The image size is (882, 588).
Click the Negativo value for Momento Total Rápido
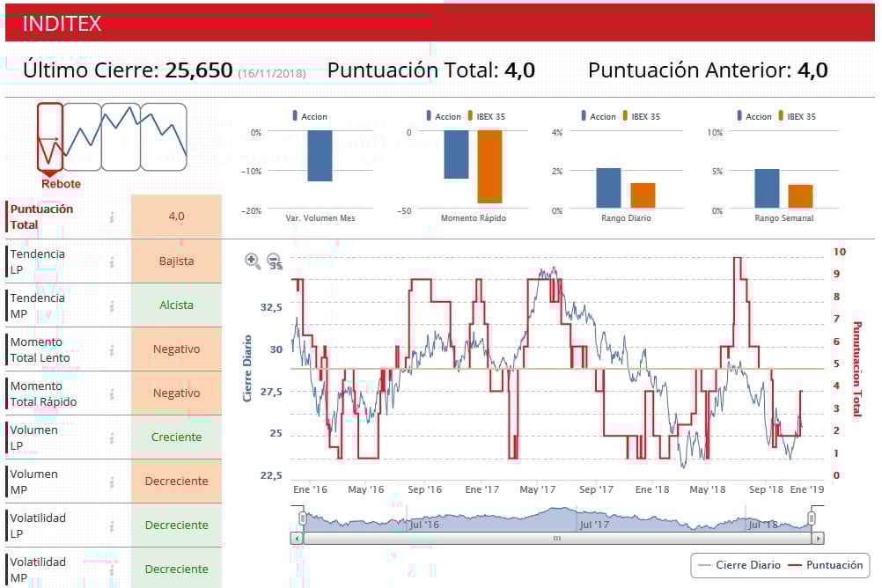(x=177, y=393)
